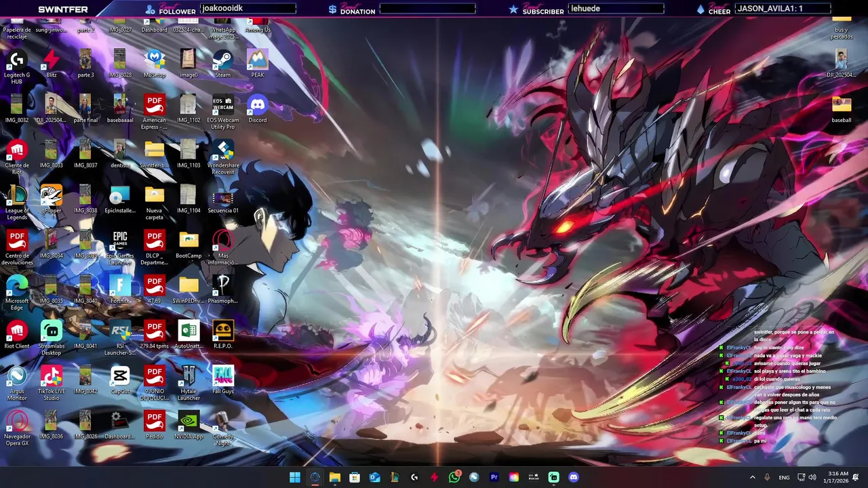Open the qFlipper desktop shortcut
Image resolution: width=868 pixels, height=488 pixels.
pos(52,199)
